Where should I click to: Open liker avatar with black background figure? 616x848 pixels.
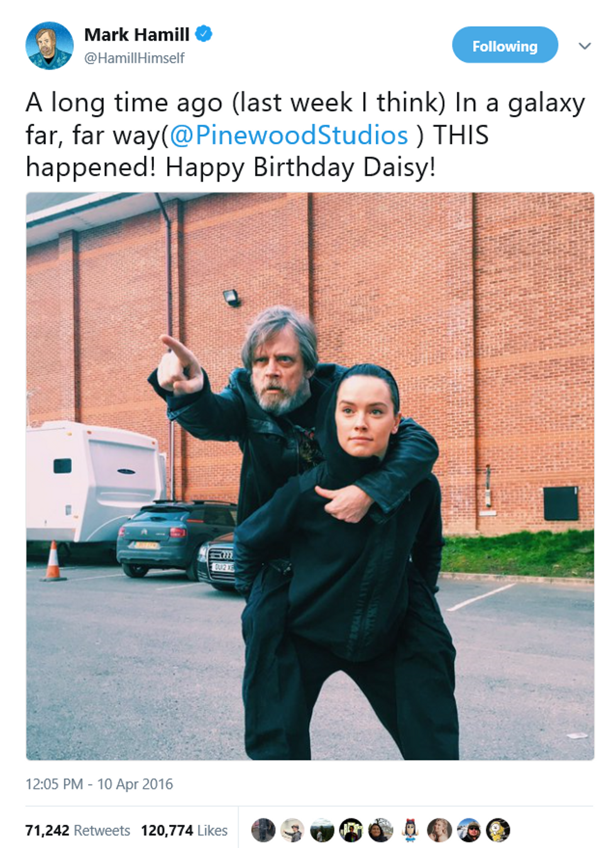(351, 830)
